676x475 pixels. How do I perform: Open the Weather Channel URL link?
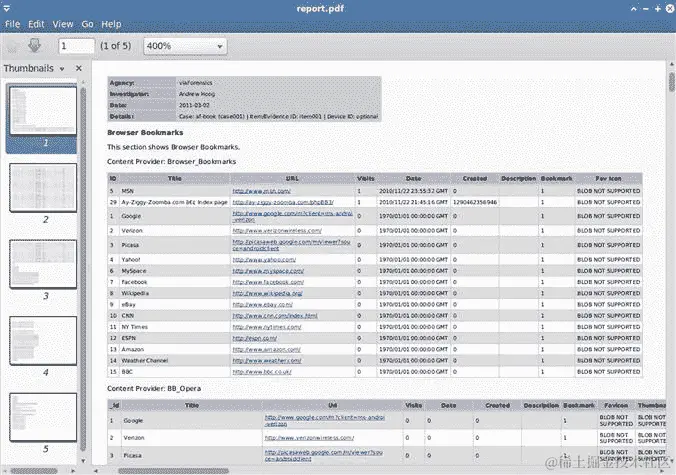pyautogui.click(x=267, y=360)
